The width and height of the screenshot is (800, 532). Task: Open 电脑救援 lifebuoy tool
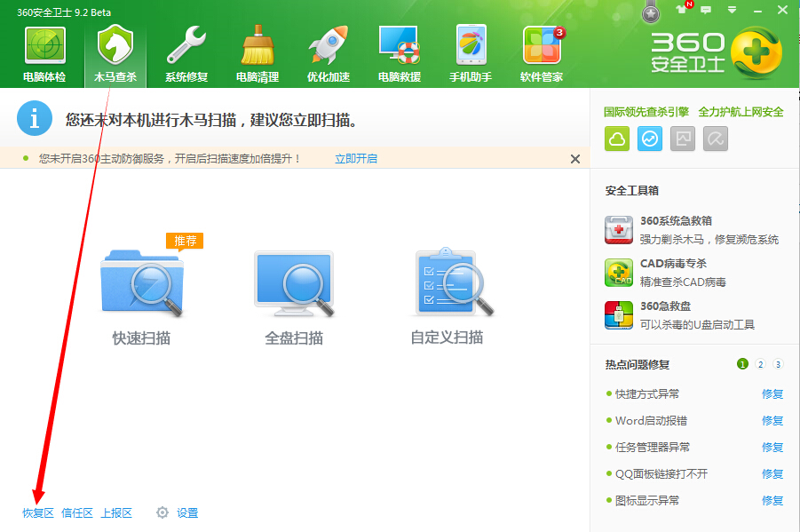click(400, 45)
